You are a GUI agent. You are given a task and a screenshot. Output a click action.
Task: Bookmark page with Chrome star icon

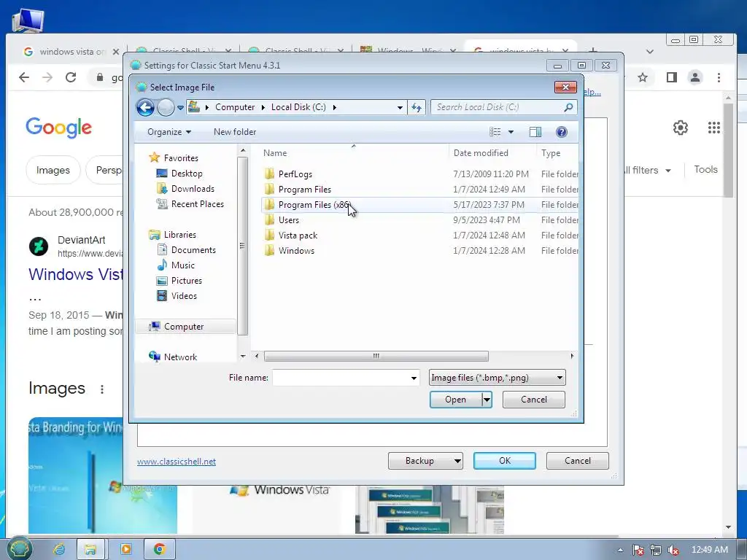[643, 77]
